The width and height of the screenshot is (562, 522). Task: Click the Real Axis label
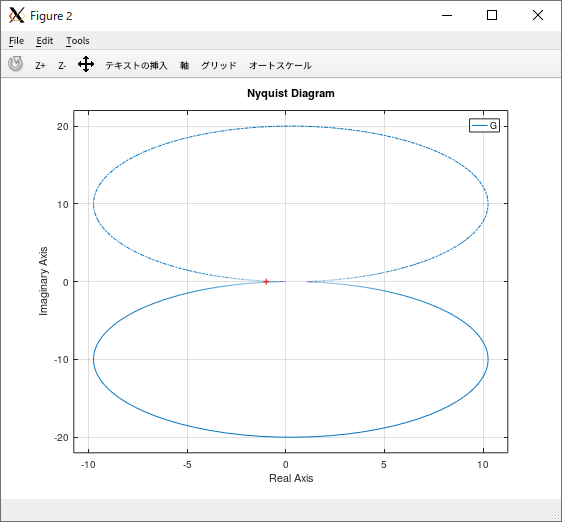pos(291,478)
